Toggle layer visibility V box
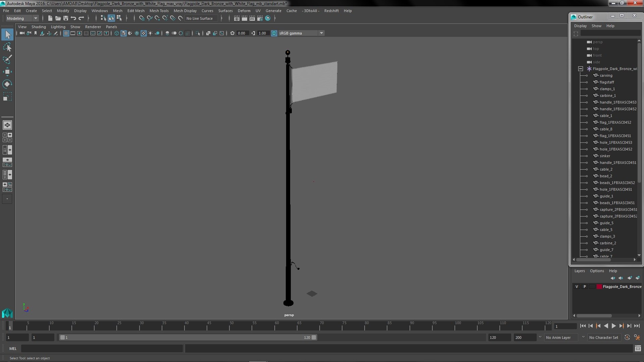Viewport: 644px width, 362px height. click(x=577, y=287)
